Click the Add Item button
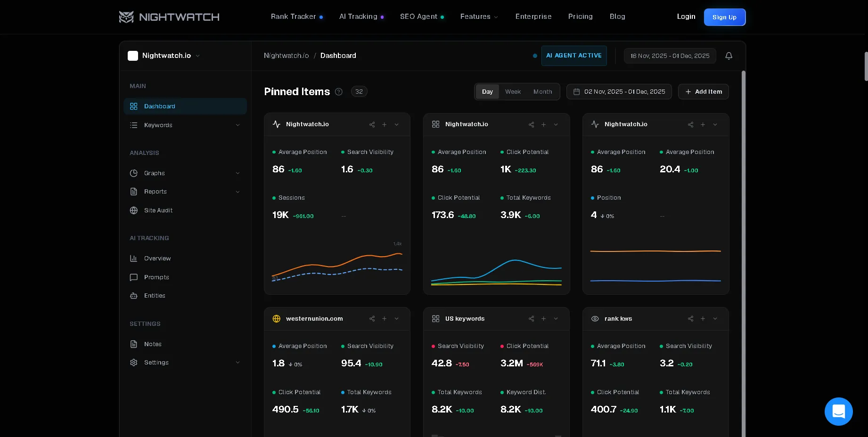 click(704, 92)
